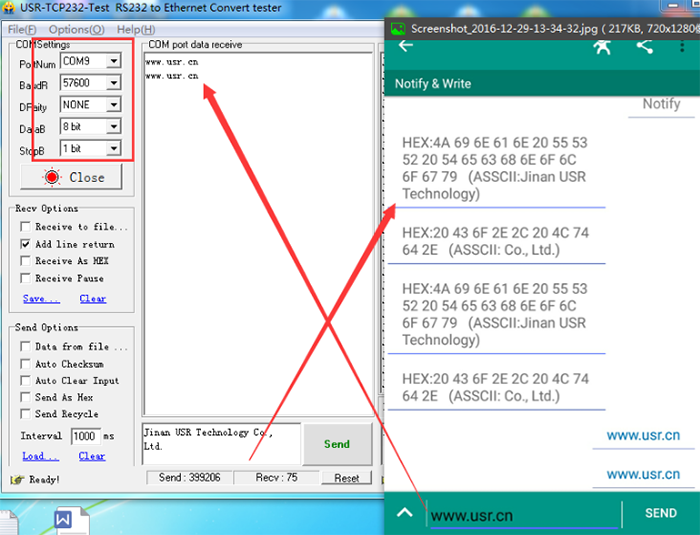Click the Clear link under Recv Options
The height and width of the screenshot is (535, 700).
coord(93,299)
